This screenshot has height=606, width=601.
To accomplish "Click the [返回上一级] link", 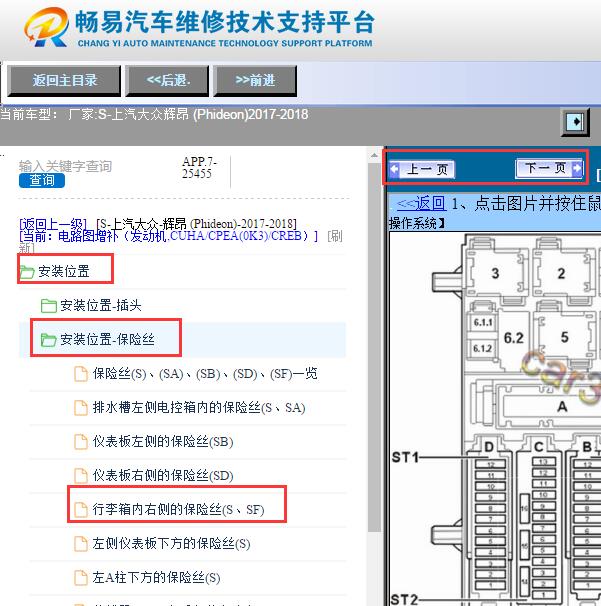I will (53, 224).
